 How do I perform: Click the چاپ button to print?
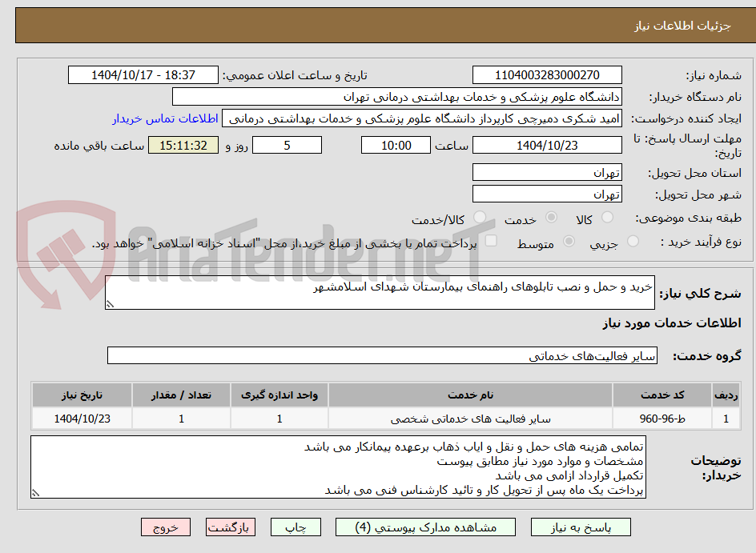[296, 527]
